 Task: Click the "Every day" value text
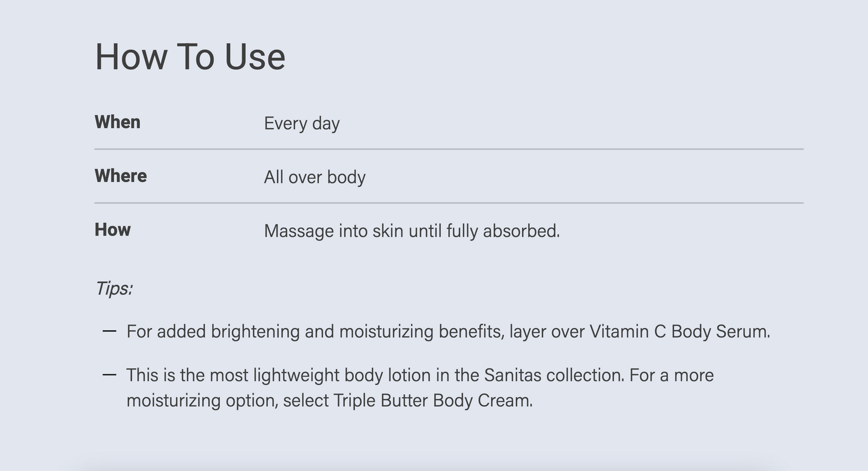click(302, 123)
